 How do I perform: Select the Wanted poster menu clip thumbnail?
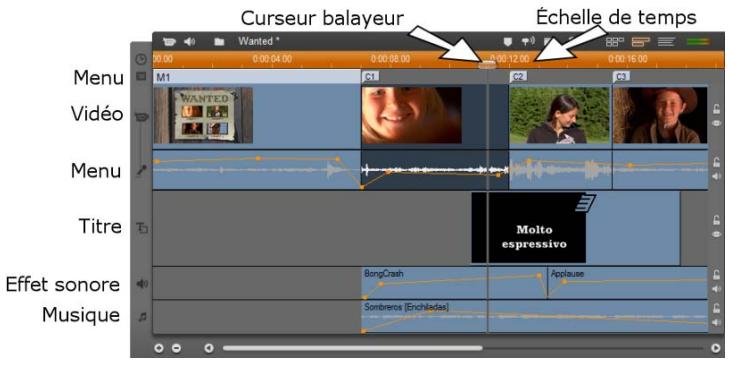click(x=204, y=115)
